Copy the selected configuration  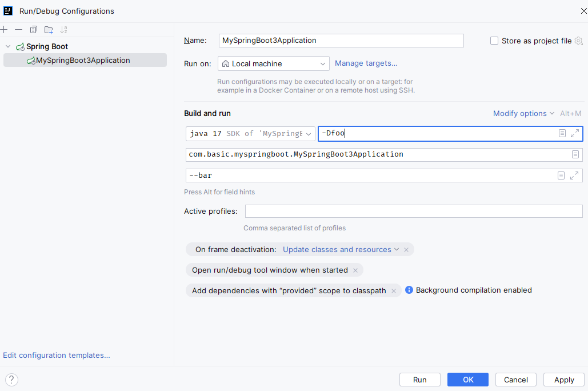click(34, 30)
